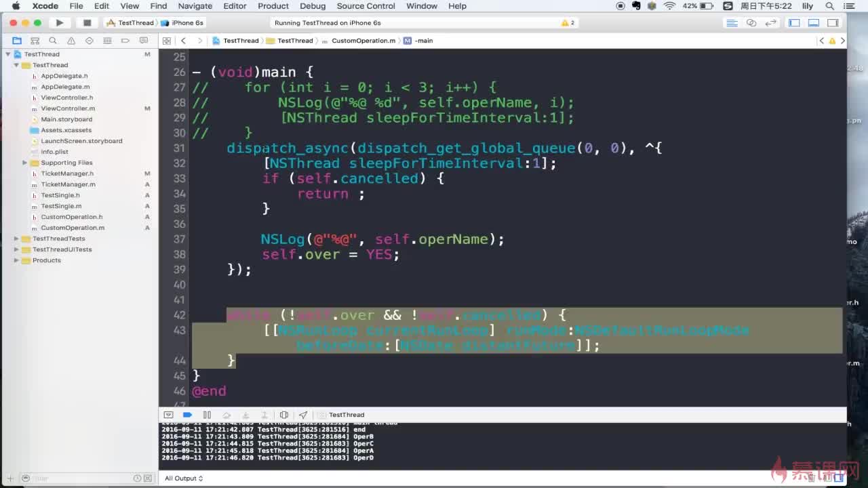The width and height of the screenshot is (868, 488).
Task: Stop the running app
Action: point(87,22)
